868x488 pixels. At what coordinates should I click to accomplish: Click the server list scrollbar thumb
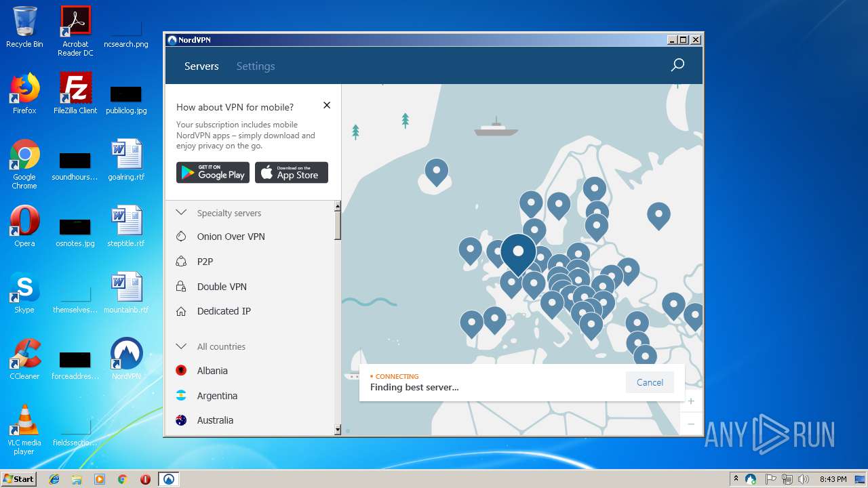(x=338, y=224)
